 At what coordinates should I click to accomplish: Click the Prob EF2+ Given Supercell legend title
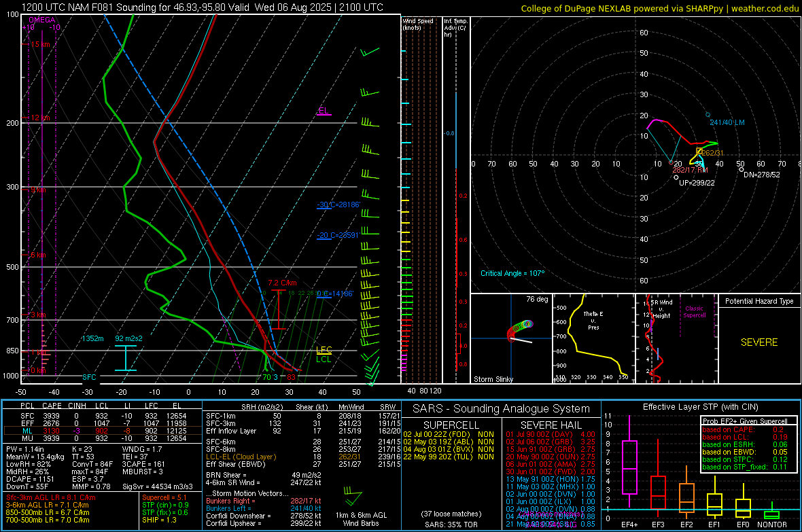(x=745, y=421)
